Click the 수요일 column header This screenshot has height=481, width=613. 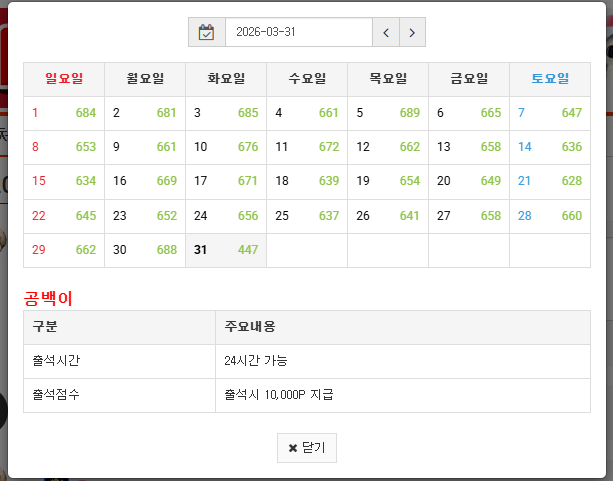[x=307, y=79]
